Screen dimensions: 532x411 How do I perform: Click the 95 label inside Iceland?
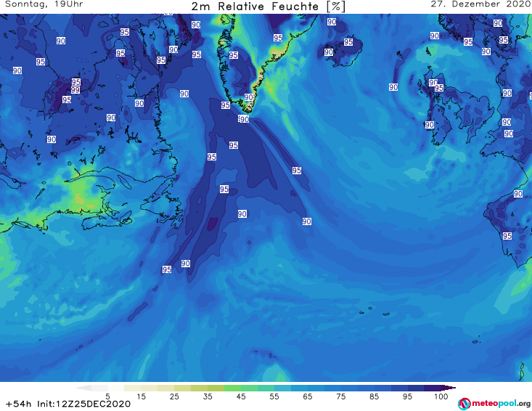tap(348, 41)
